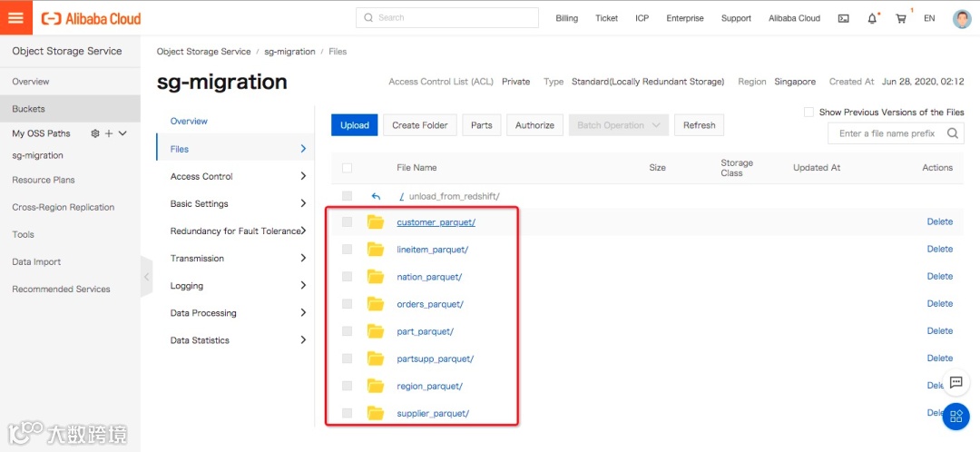
Task: Click the search magnifier in file prefix box
Action: coord(953,133)
